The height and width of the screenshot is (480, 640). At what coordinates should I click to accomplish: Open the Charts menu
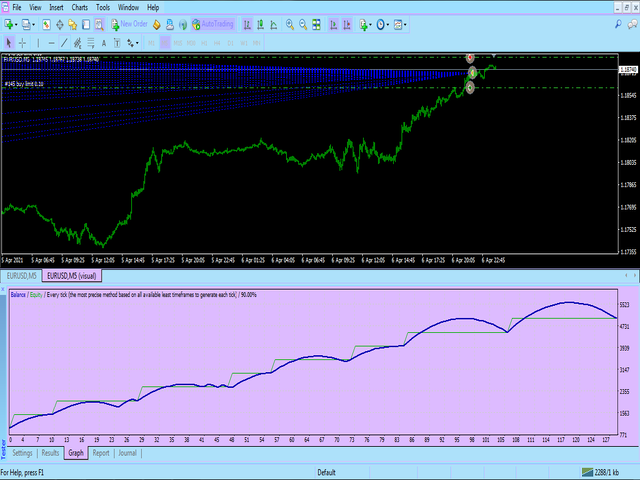[x=80, y=7]
